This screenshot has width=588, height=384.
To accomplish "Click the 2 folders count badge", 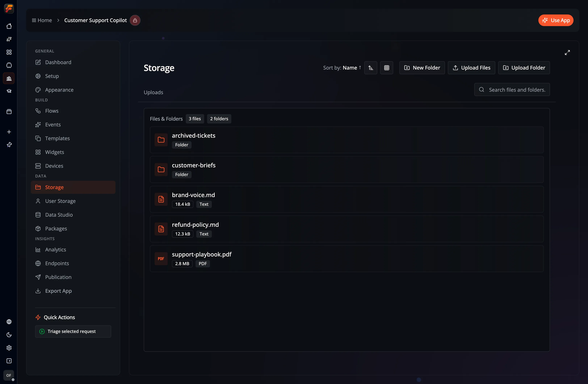I will point(219,119).
